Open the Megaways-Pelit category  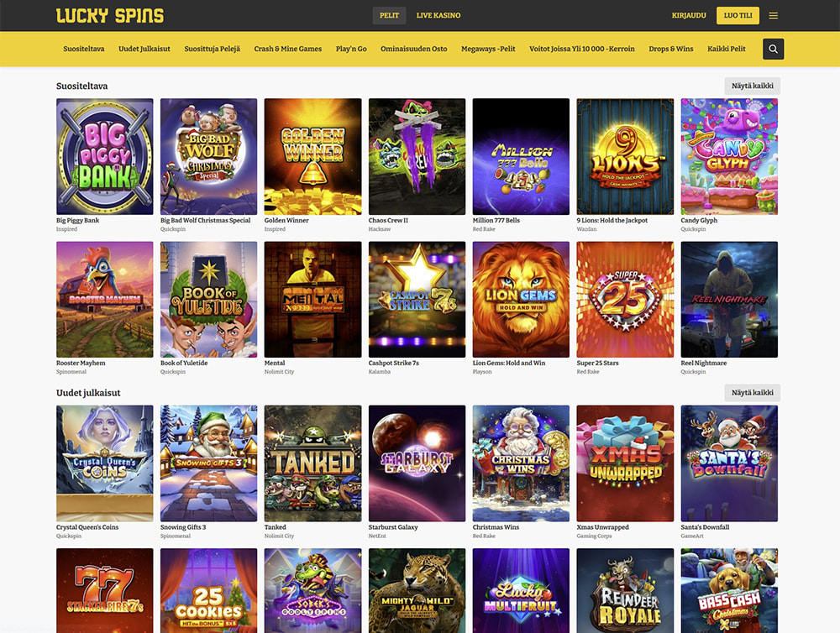pos(488,49)
